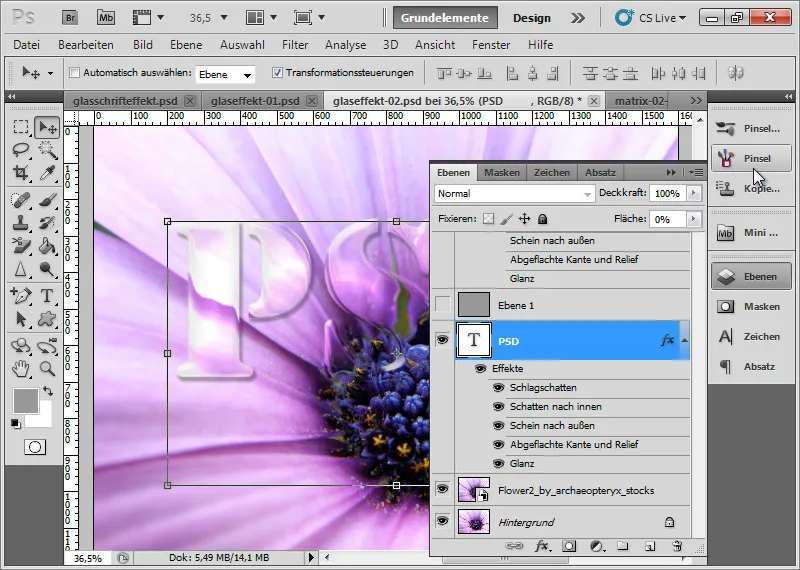Select the Dodge tool

[47, 268]
